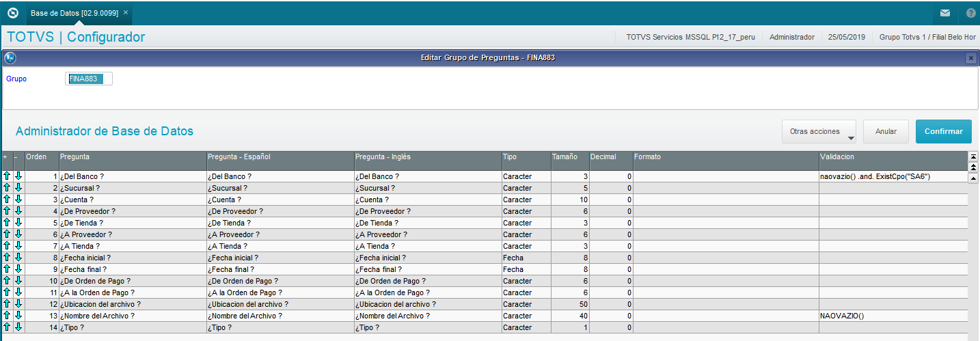
Task: Select the naovazio() .and. ExistCpo validation cell
Action: [893, 176]
